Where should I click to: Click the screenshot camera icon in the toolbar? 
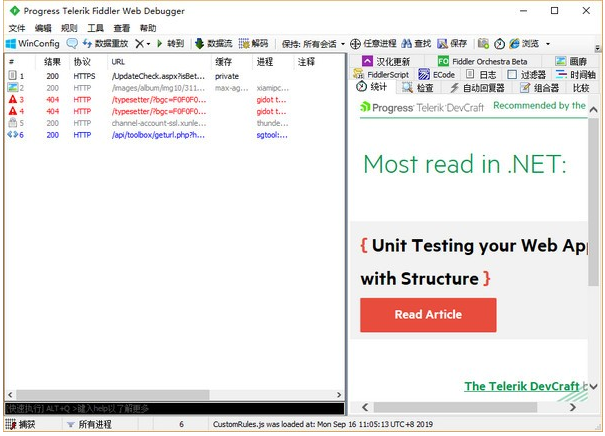(483, 44)
